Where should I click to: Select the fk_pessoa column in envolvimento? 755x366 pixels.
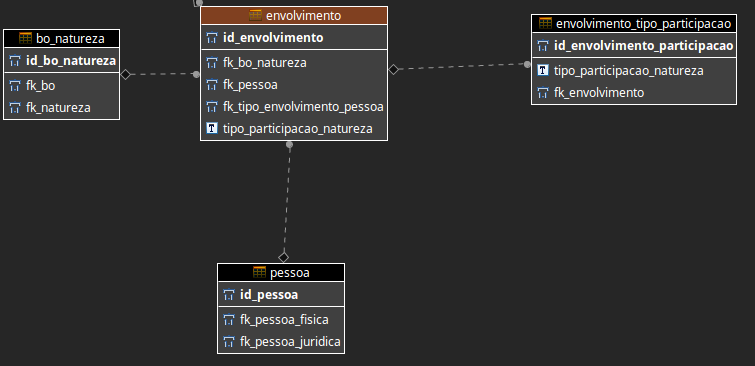294,85
